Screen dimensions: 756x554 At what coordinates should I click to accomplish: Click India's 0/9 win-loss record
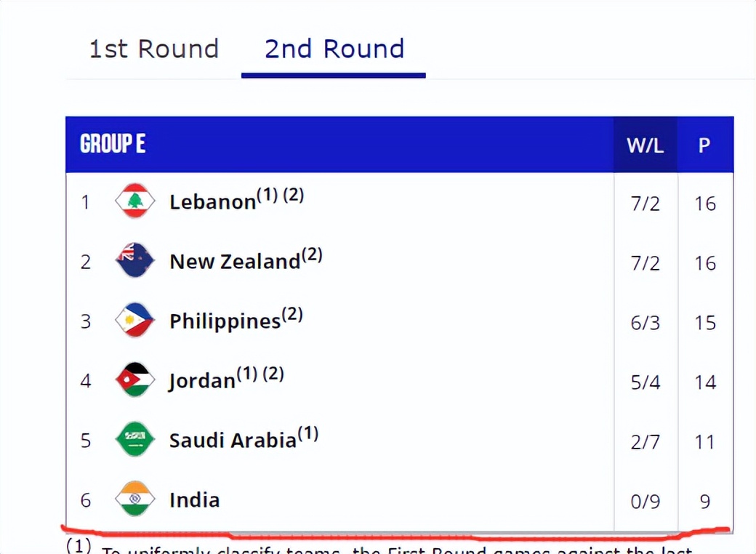tap(645, 502)
